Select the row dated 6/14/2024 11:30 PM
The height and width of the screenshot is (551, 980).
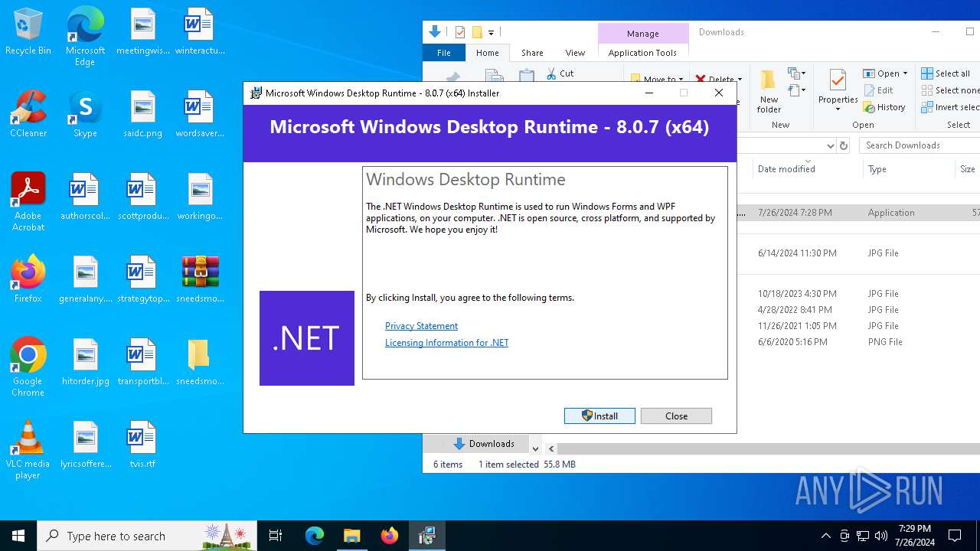858,253
